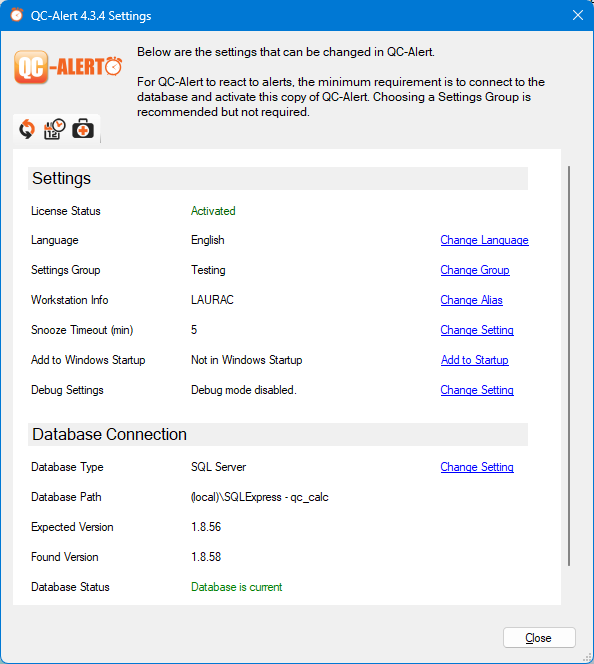The width and height of the screenshot is (594, 664).
Task: Click the Testing settings group value
Action: coord(208,270)
